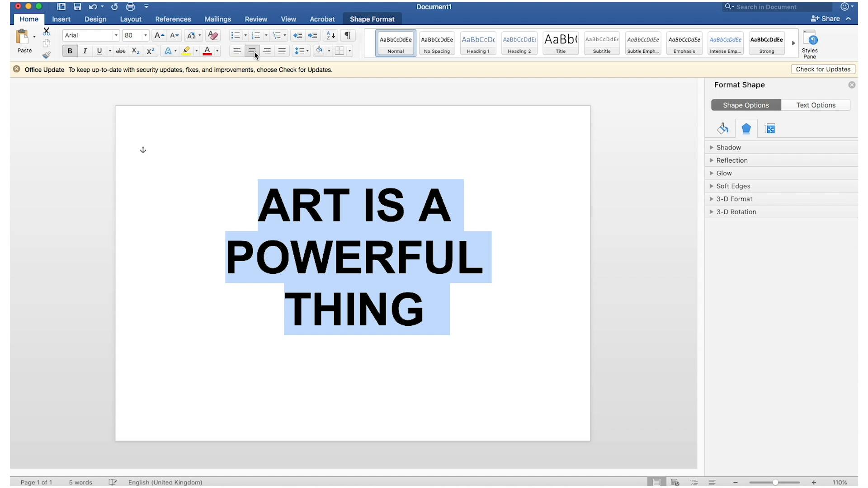Click the Paste clipboard icon

[x=22, y=37]
